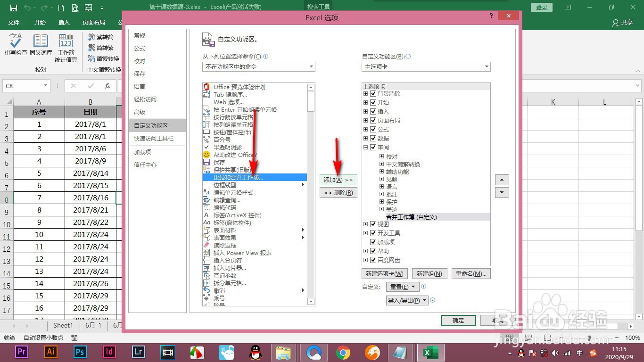This screenshot has width=644, height=362.
Task: Open QQ penguin from the taskbar
Action: 256,352
